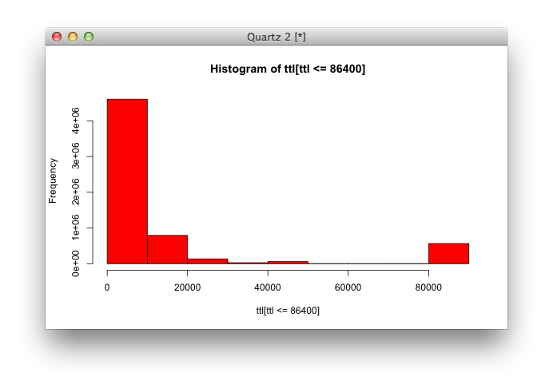Click the x-axis label below the plot
The image size is (553, 392).
click(288, 310)
